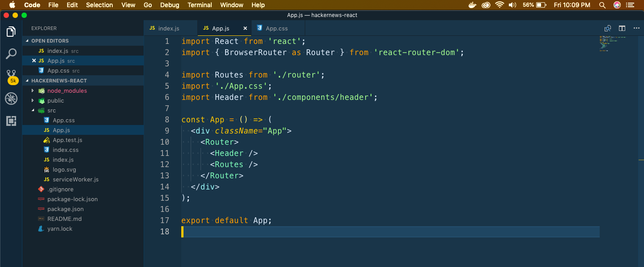Open the Code application menu

(x=32, y=5)
